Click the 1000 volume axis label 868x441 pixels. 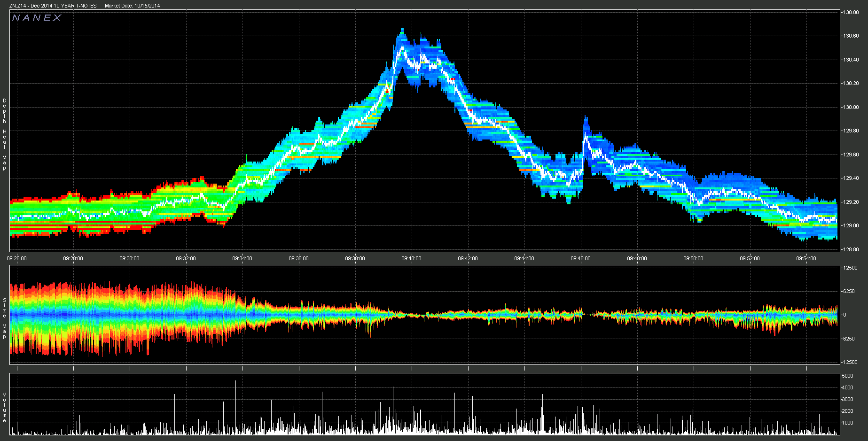click(847, 423)
